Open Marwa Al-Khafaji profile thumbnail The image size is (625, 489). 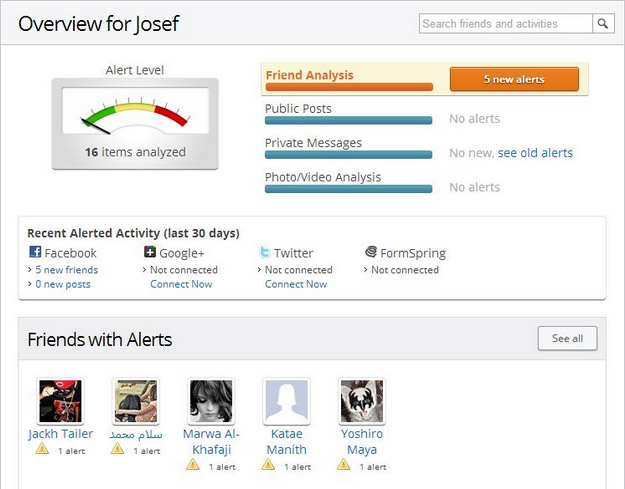click(x=211, y=401)
